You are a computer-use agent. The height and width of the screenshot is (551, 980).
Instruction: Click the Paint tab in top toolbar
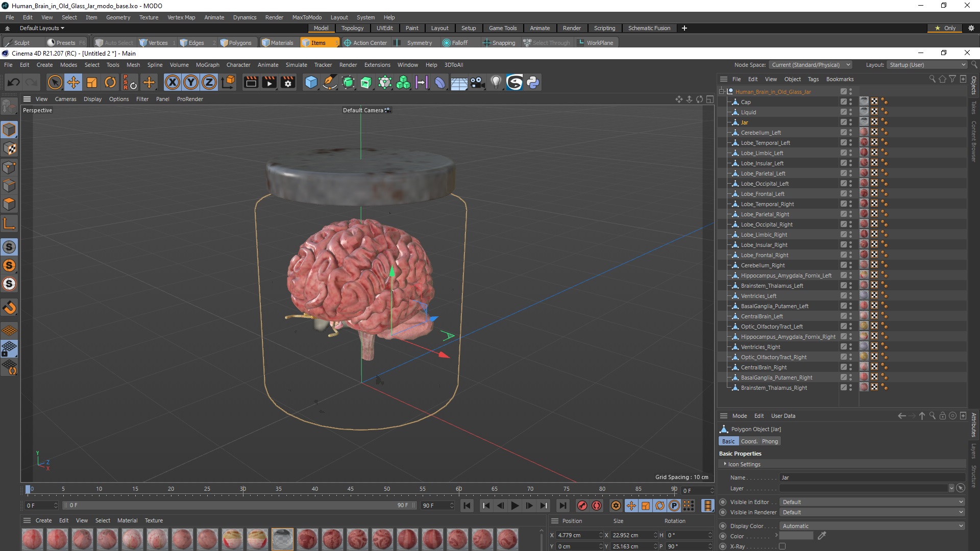pyautogui.click(x=410, y=28)
